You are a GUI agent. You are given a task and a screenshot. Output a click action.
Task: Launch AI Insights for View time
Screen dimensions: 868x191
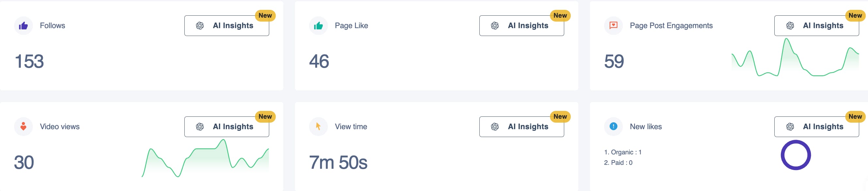pyautogui.click(x=521, y=127)
